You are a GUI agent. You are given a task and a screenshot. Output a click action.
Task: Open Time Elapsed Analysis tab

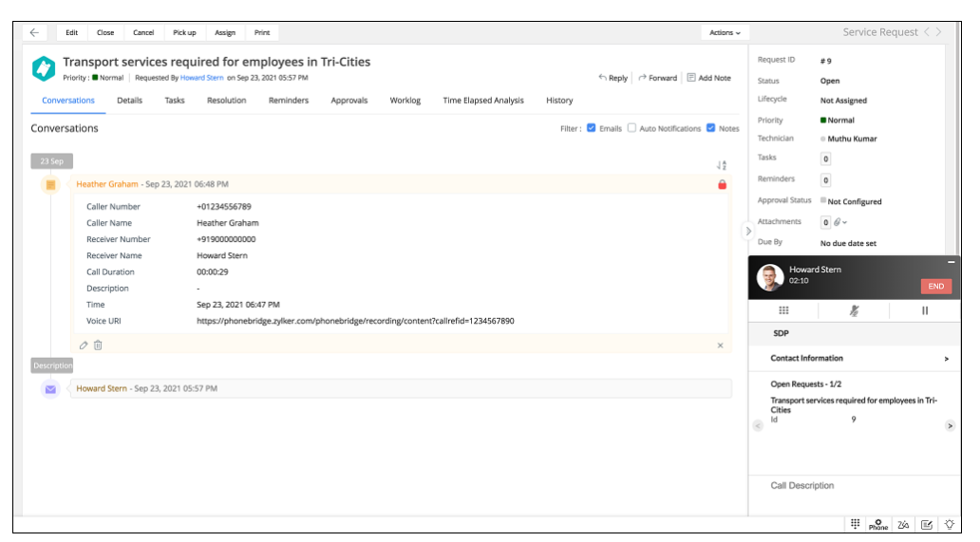[x=483, y=101]
